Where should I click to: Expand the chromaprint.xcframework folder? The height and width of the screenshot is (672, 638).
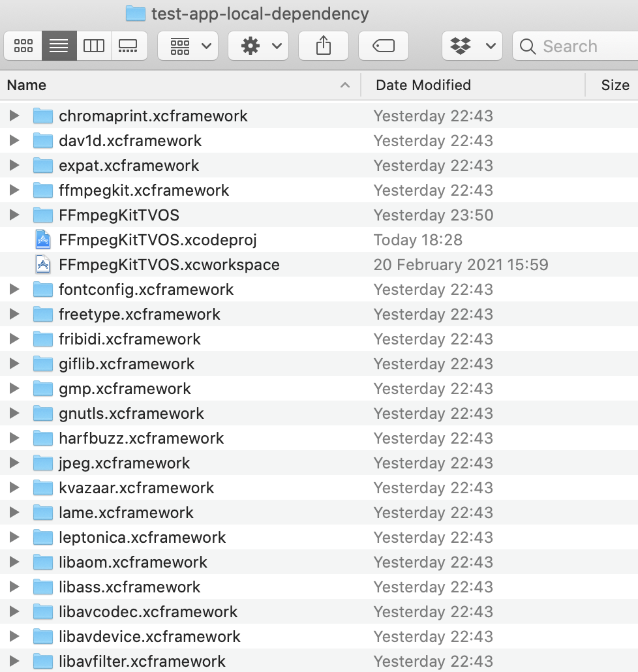(x=14, y=116)
